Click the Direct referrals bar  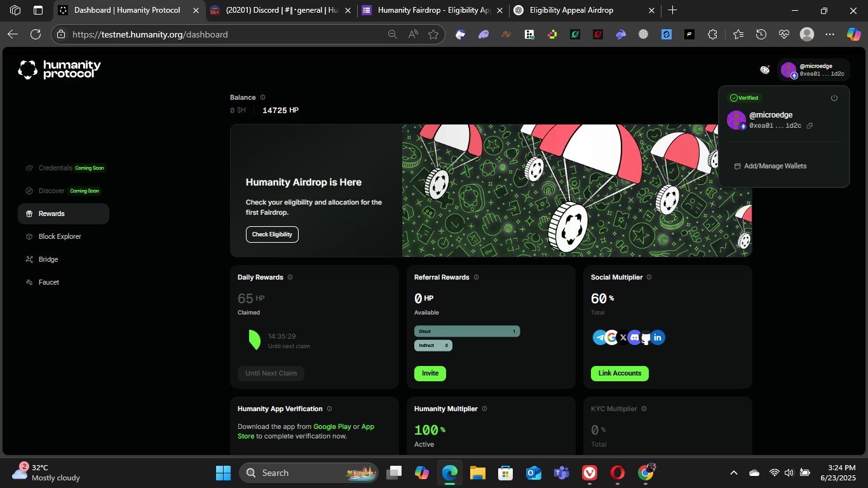[467, 331]
